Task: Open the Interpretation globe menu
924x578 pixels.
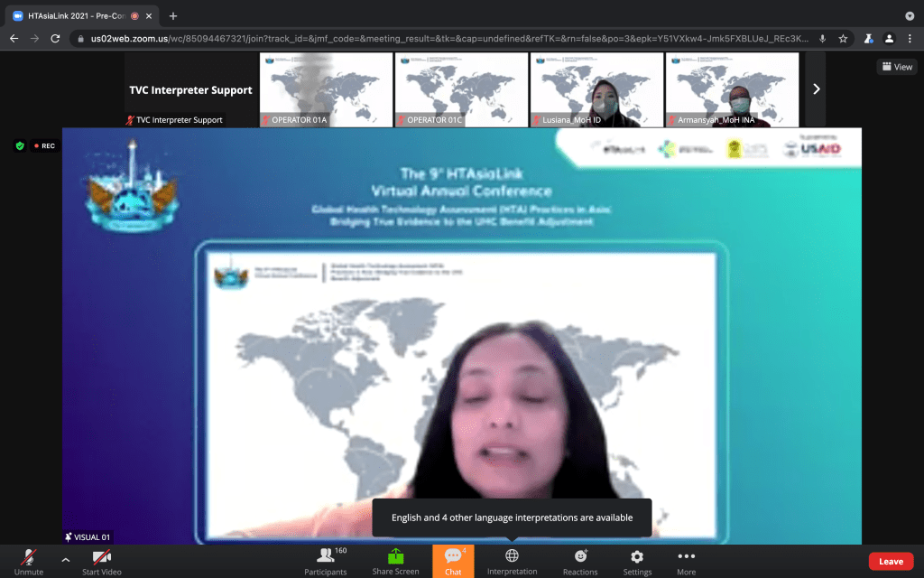Action: pos(512,560)
